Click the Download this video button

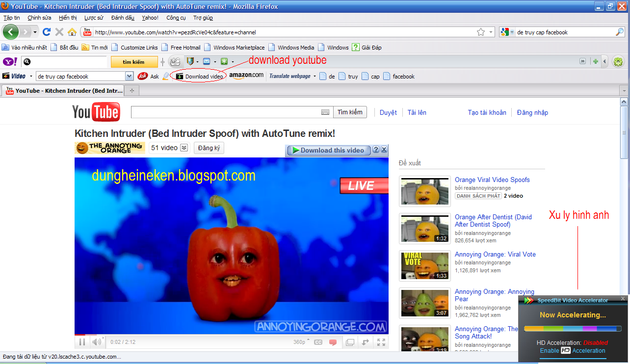pyautogui.click(x=328, y=150)
